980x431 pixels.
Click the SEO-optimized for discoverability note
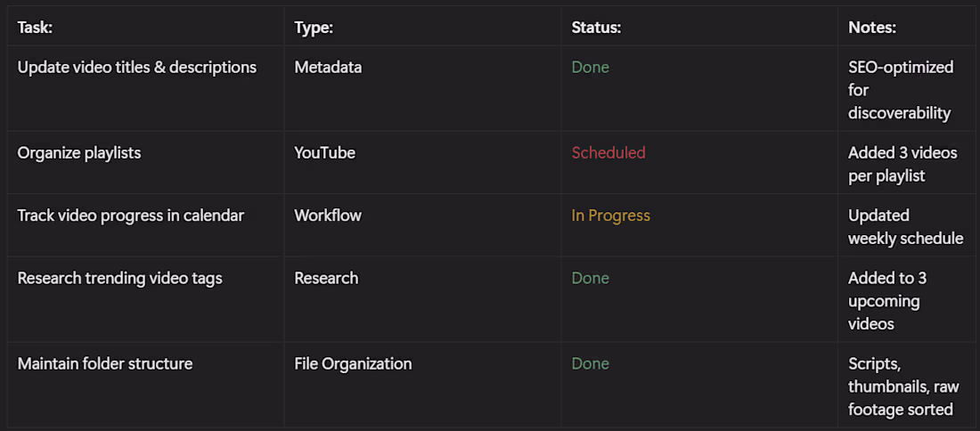tap(901, 90)
